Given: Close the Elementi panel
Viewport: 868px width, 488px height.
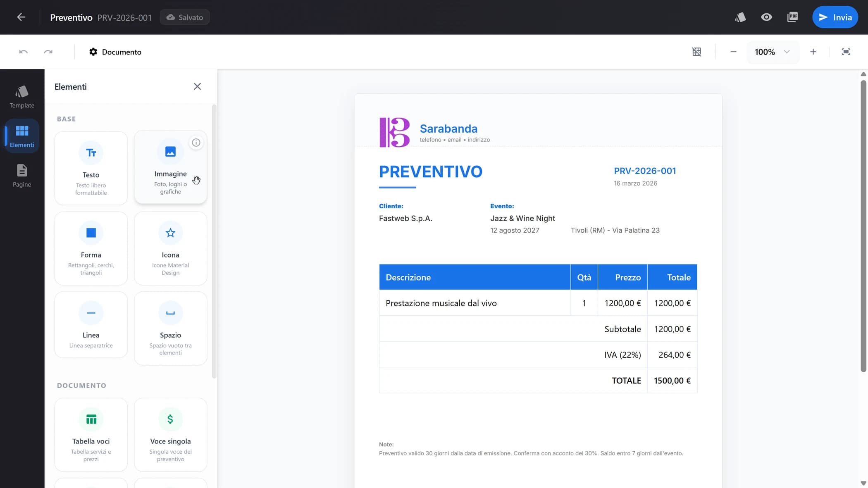Looking at the screenshot, I should (x=197, y=86).
